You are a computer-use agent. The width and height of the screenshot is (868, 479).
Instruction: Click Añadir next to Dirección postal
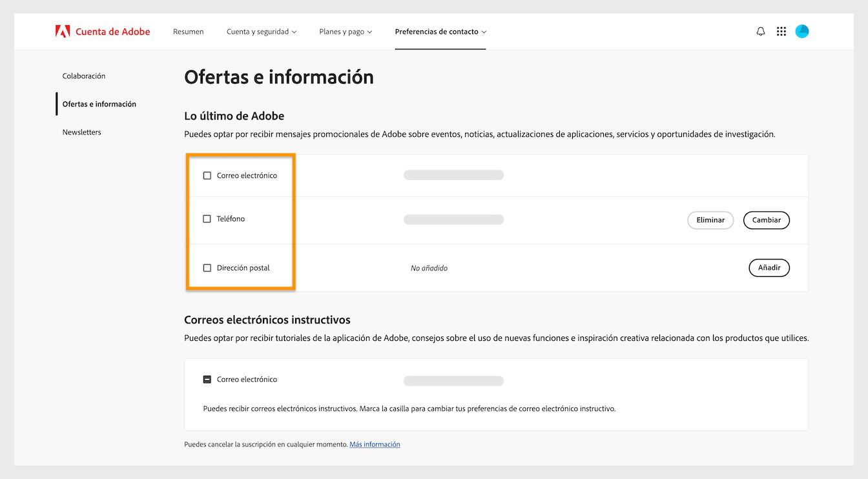(769, 267)
